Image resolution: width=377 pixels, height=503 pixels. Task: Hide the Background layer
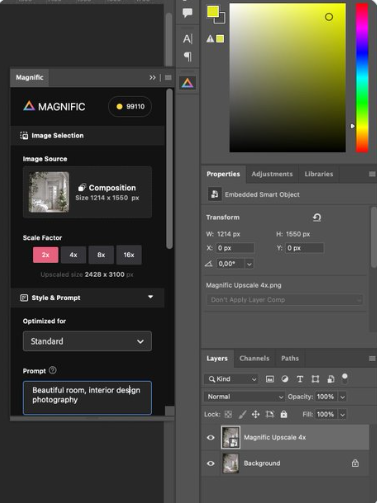coord(211,463)
